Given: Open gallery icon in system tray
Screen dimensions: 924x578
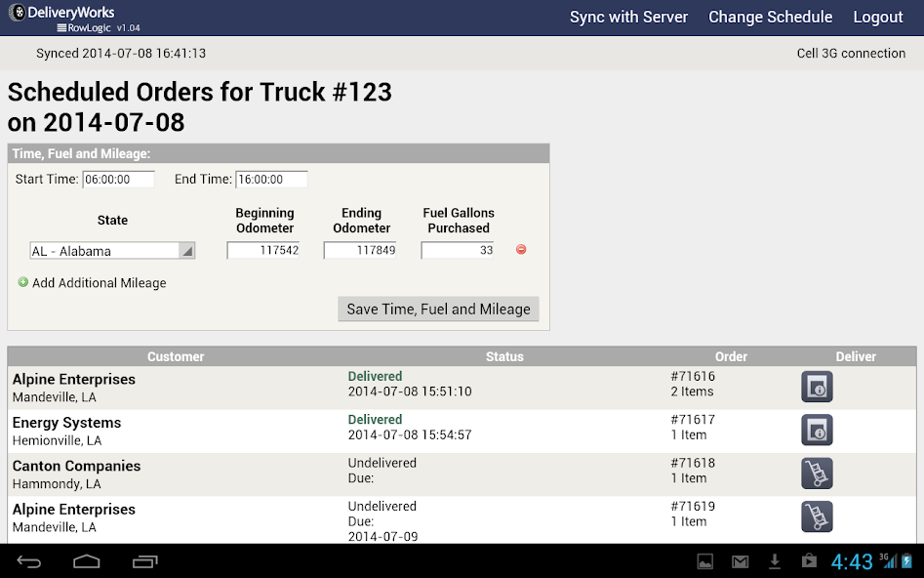Looking at the screenshot, I should click(706, 561).
